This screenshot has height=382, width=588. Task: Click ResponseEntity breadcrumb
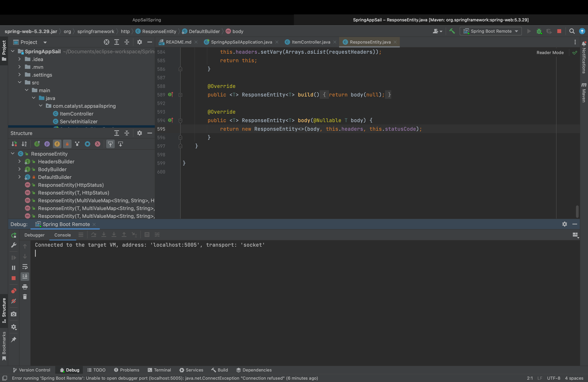click(156, 31)
